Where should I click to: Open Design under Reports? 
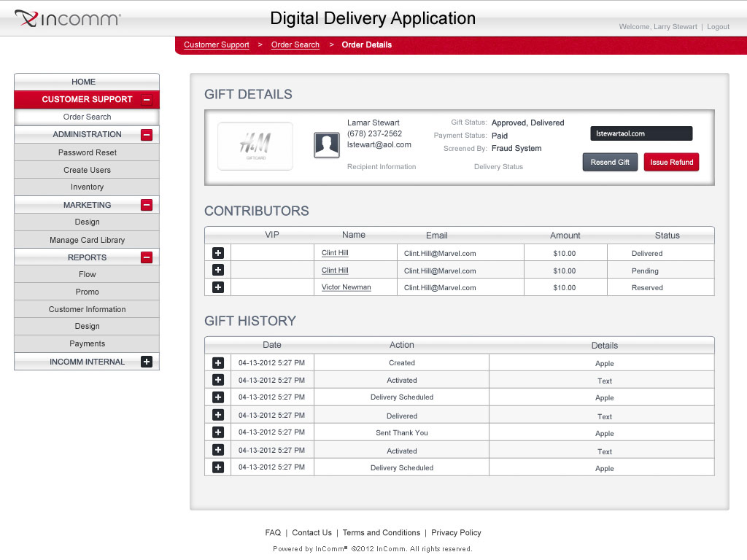click(87, 326)
